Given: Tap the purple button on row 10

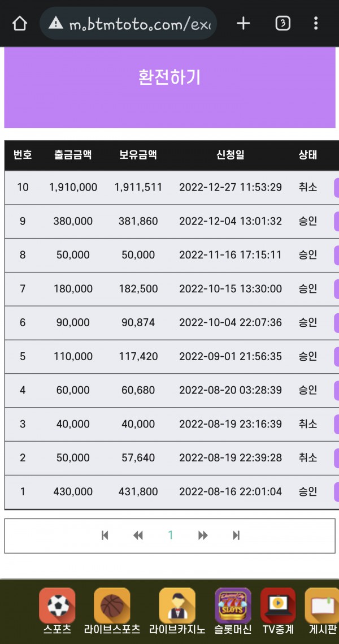Looking at the screenshot, I should [336, 187].
